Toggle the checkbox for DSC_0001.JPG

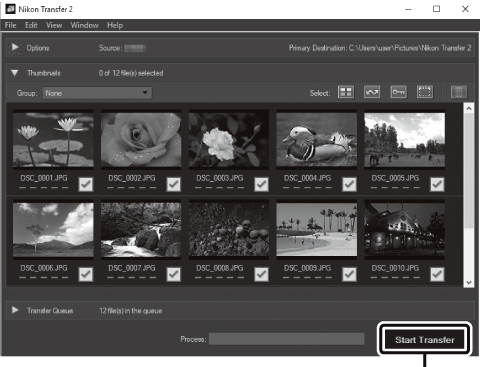click(x=86, y=184)
